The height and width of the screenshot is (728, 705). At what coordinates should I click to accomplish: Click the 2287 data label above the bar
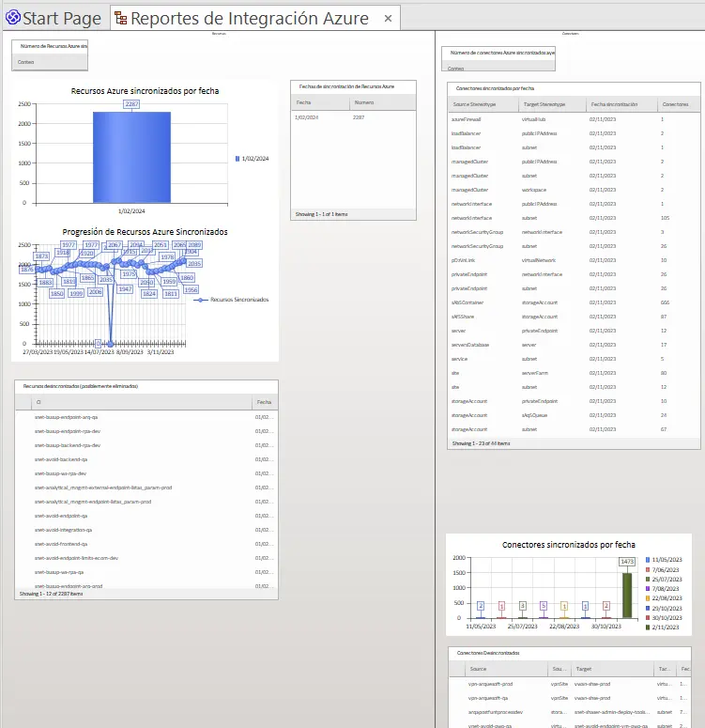(131, 104)
